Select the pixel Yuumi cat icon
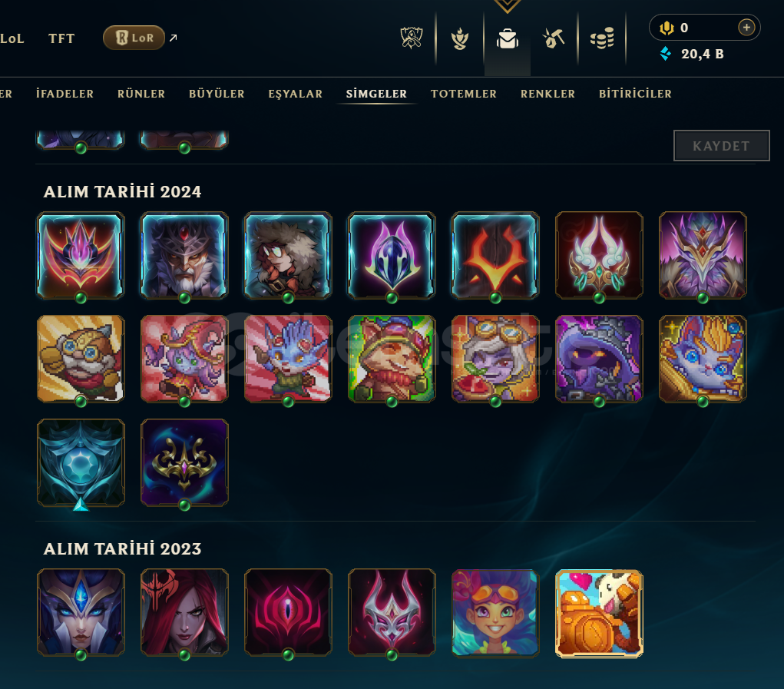784x689 pixels. 703,359
